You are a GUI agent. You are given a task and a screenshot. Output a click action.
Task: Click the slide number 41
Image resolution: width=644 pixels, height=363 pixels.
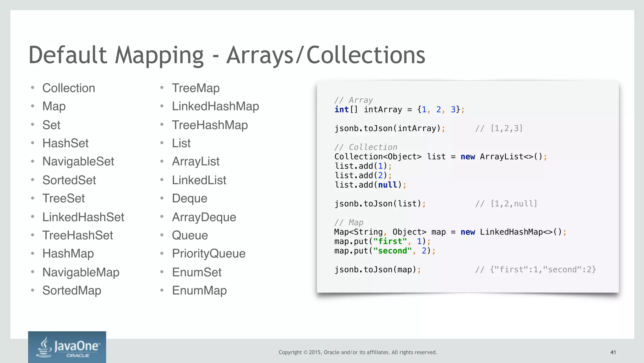click(x=613, y=352)
